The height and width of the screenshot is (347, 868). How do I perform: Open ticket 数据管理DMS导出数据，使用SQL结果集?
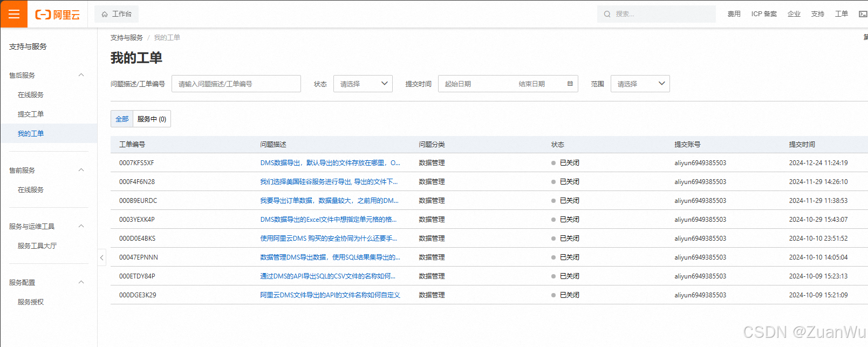coord(330,257)
